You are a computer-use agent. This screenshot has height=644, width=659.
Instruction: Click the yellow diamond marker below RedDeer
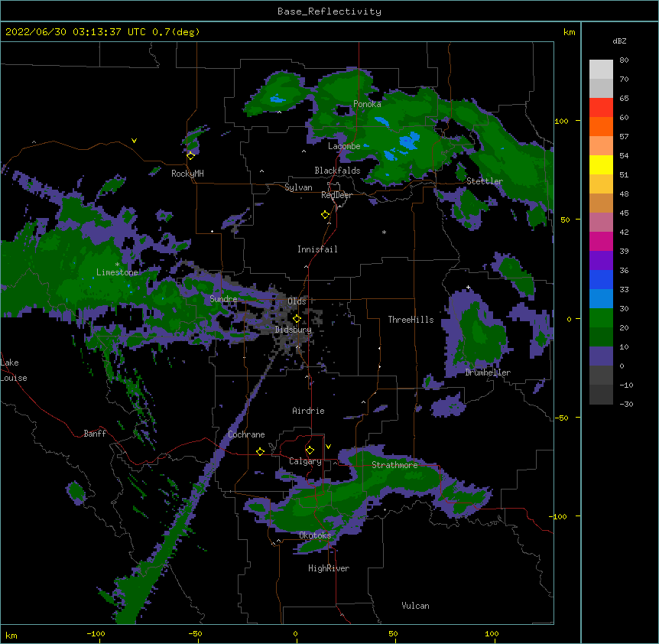coord(326,215)
